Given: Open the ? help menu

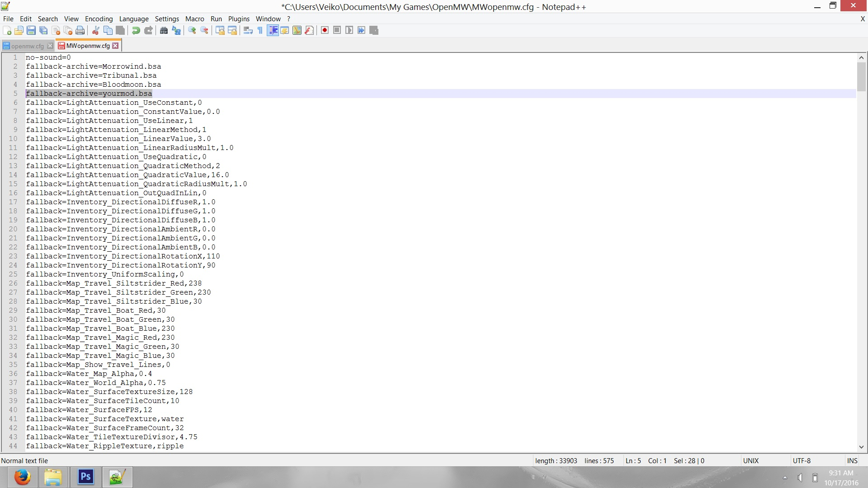Looking at the screenshot, I should [288, 19].
